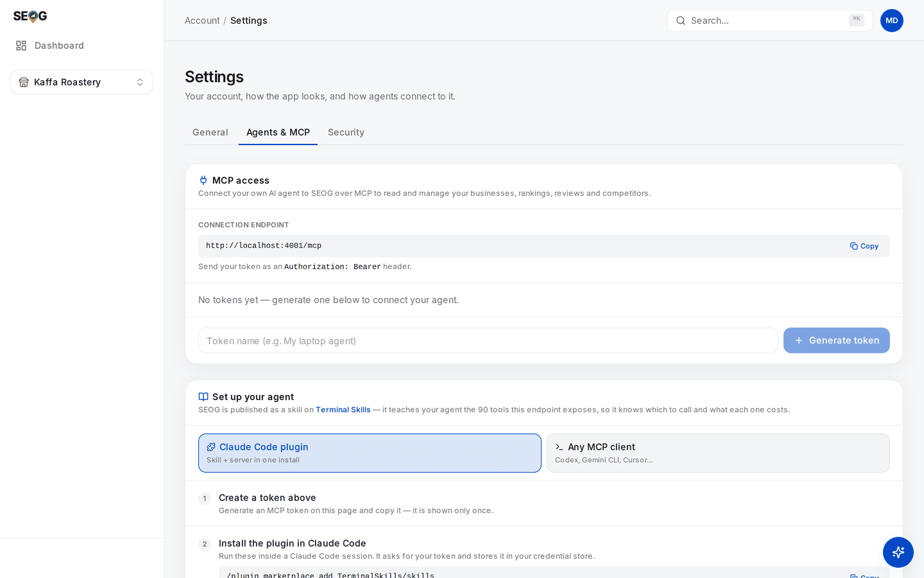Click the Dashboard grid icon
This screenshot has width=924, height=578.
21,46
